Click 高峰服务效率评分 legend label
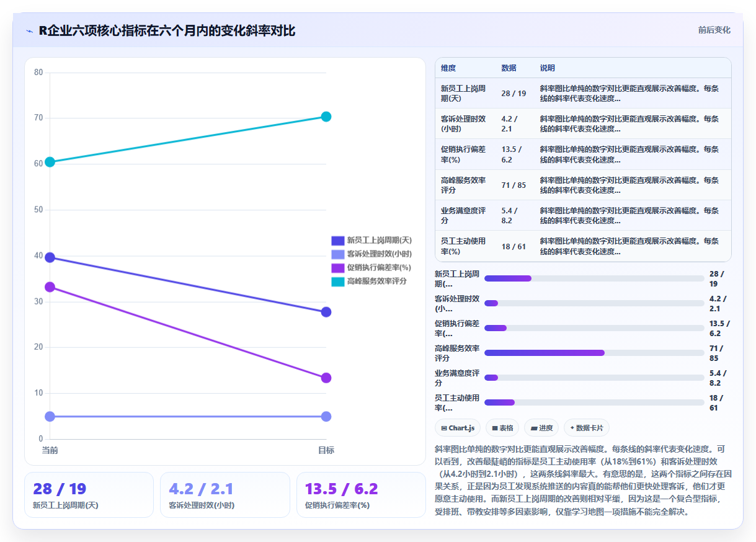Viewport: 756px width, 542px height. click(377, 282)
